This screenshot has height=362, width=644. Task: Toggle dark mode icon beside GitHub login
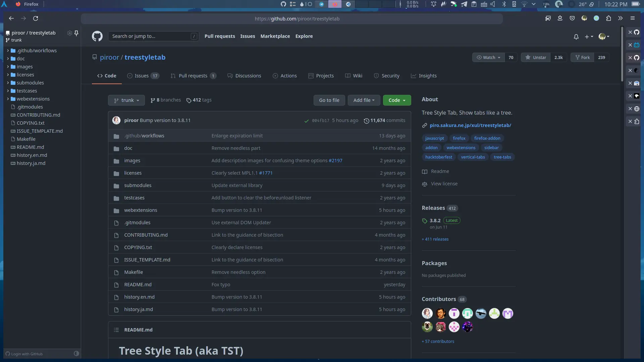[76, 353]
